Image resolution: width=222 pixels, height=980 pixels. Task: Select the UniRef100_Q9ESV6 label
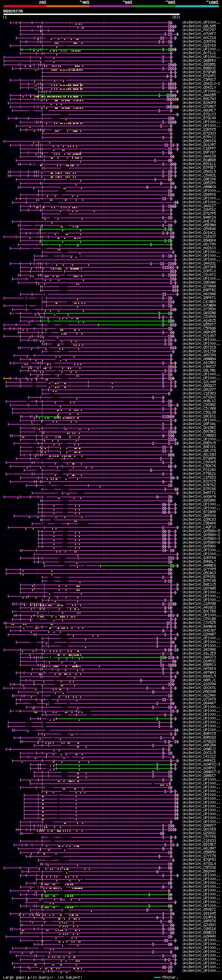(199, 179)
